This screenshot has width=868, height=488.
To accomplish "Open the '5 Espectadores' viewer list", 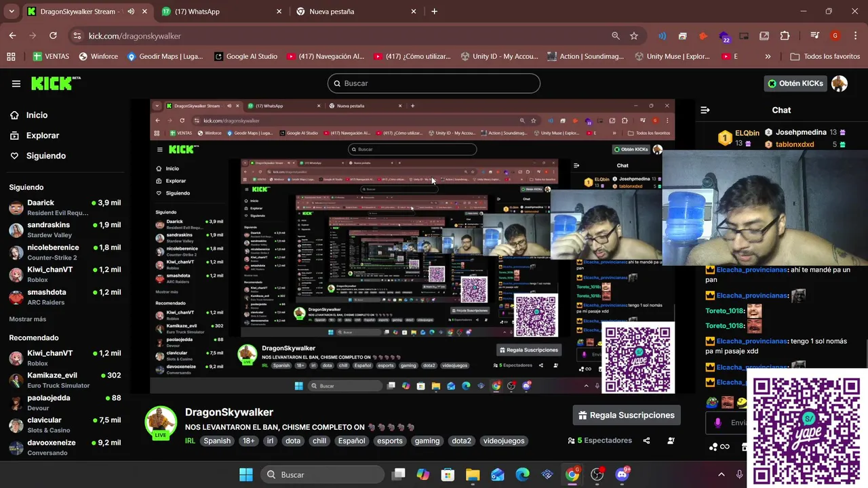I will pyautogui.click(x=599, y=441).
